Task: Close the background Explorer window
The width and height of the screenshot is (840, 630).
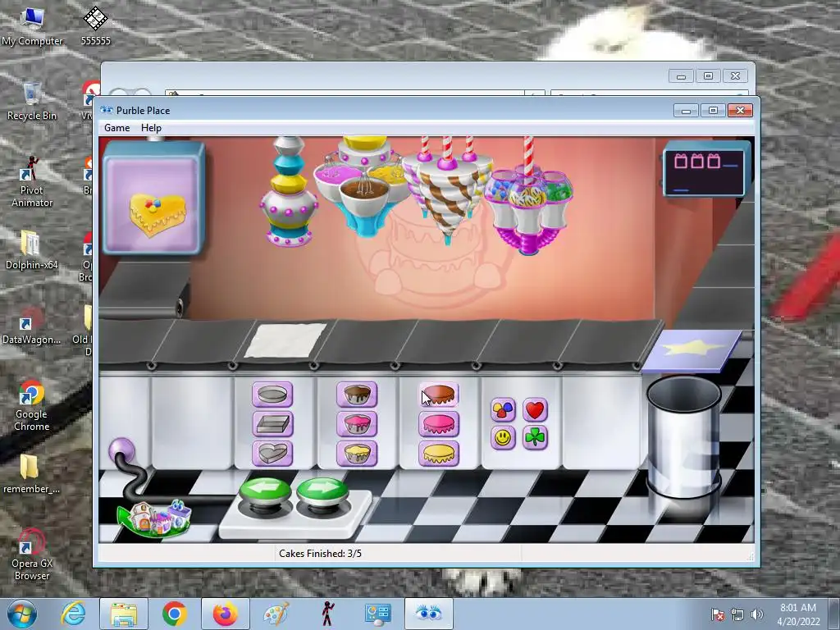Action: (x=736, y=76)
